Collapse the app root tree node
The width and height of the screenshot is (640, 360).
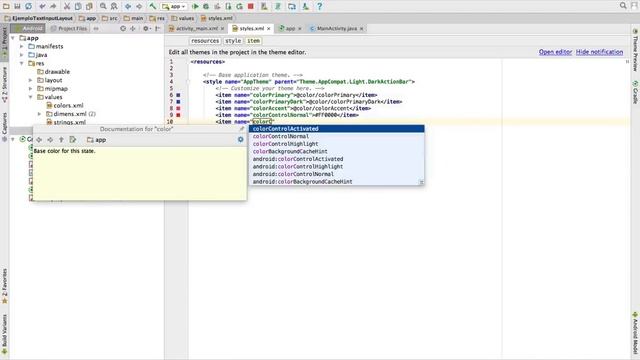pyautogui.click(x=13, y=38)
